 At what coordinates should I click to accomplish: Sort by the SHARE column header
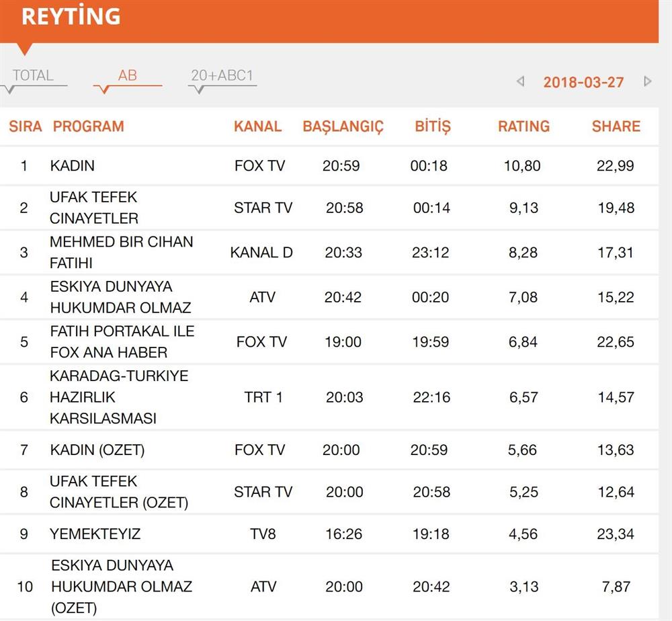(x=616, y=126)
